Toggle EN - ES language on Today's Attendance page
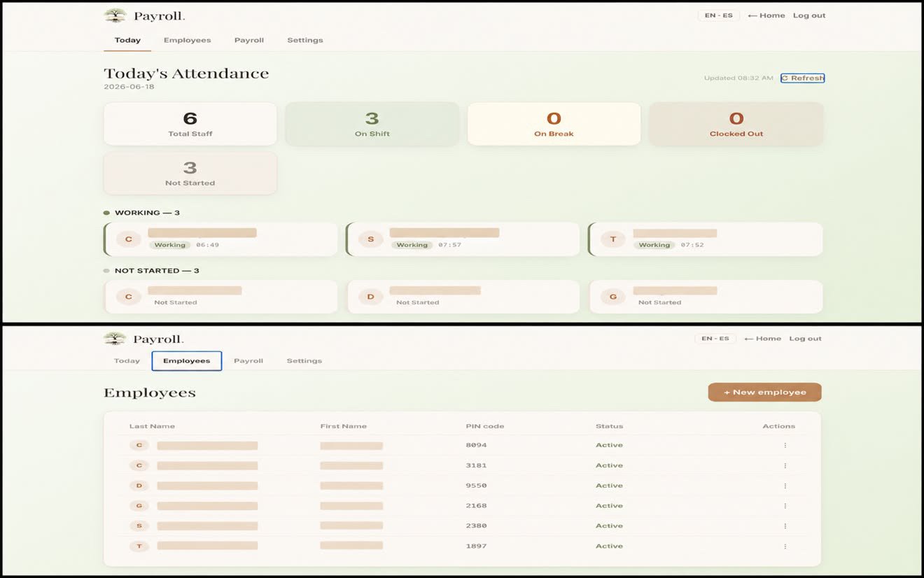The width and height of the screenshot is (924, 578). pos(718,15)
